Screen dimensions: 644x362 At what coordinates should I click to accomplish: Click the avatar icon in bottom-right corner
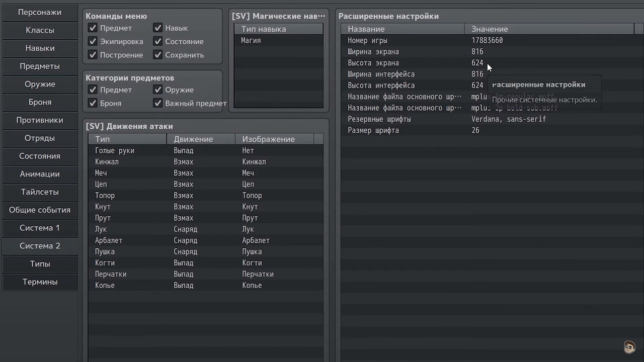(629, 347)
